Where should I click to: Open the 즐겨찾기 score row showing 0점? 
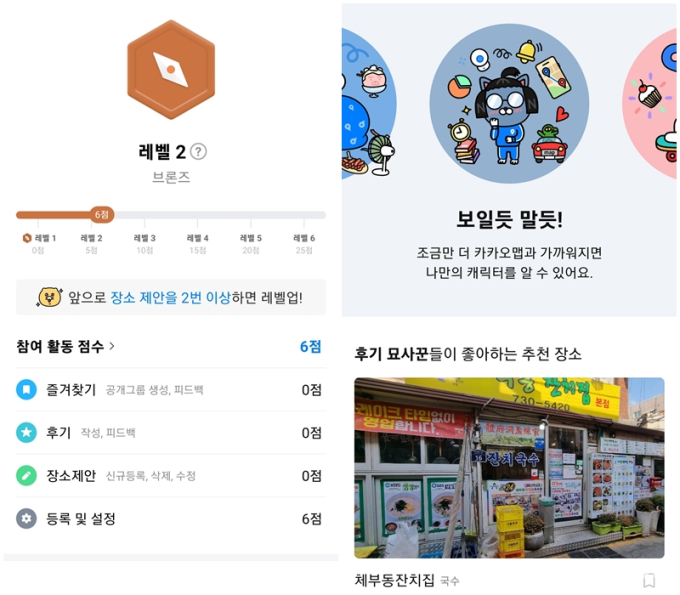click(171, 389)
